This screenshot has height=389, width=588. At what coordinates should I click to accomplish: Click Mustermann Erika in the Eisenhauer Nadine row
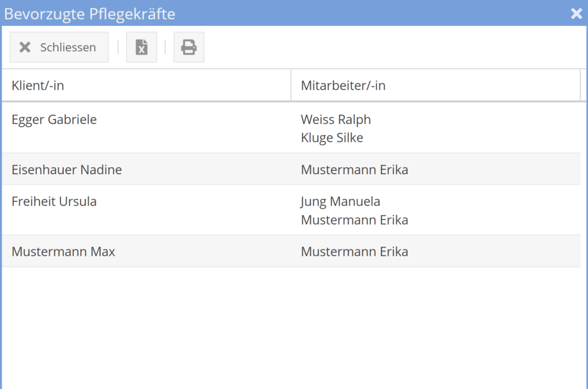click(354, 170)
